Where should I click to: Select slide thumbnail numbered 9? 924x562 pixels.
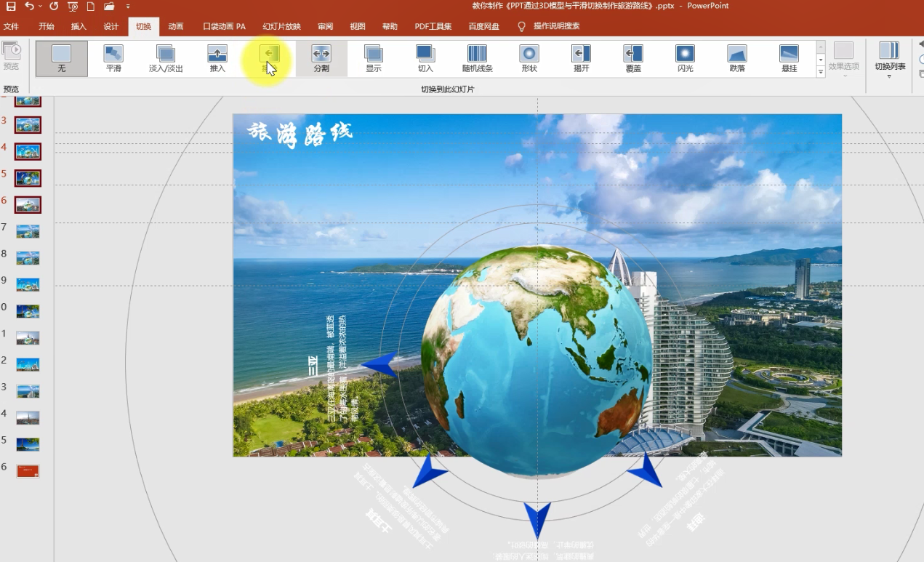pos(28,284)
